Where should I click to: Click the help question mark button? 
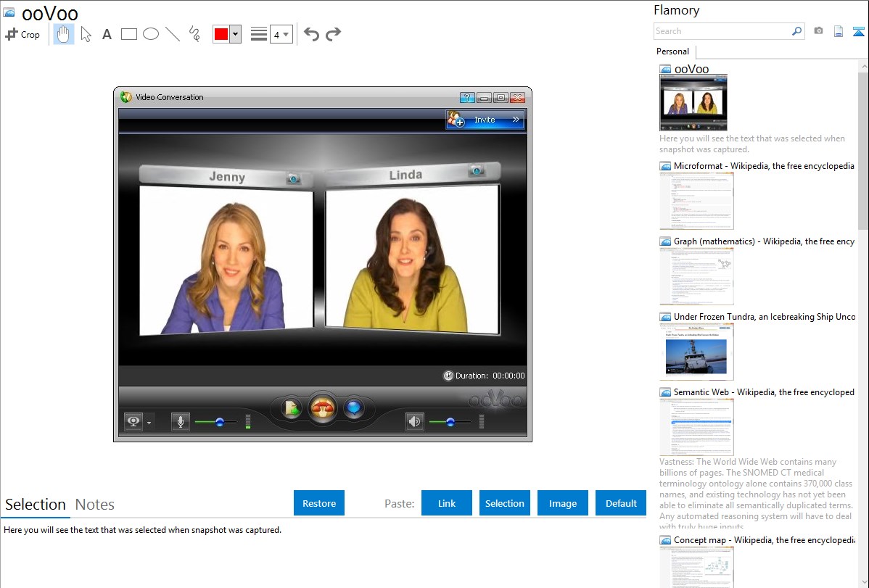[x=467, y=98]
